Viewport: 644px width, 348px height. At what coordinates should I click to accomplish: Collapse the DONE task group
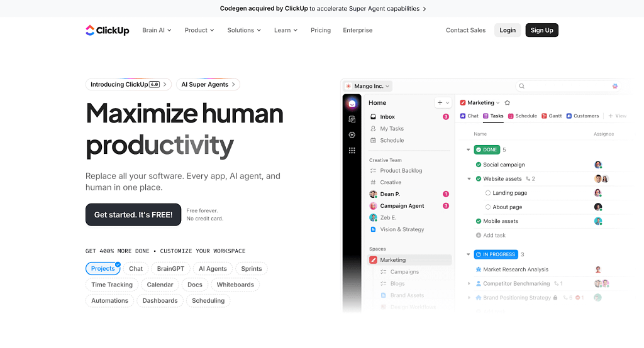pyautogui.click(x=468, y=150)
